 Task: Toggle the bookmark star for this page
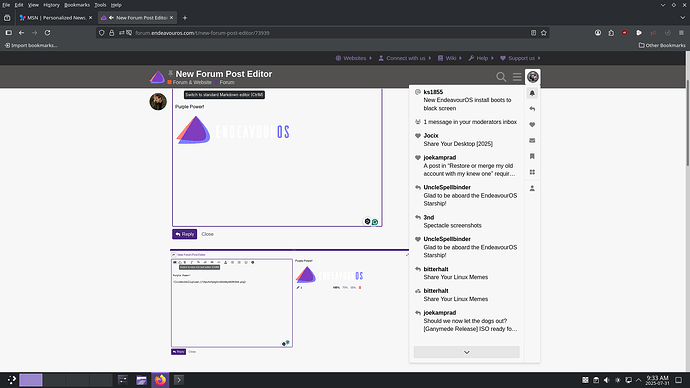tap(544, 33)
